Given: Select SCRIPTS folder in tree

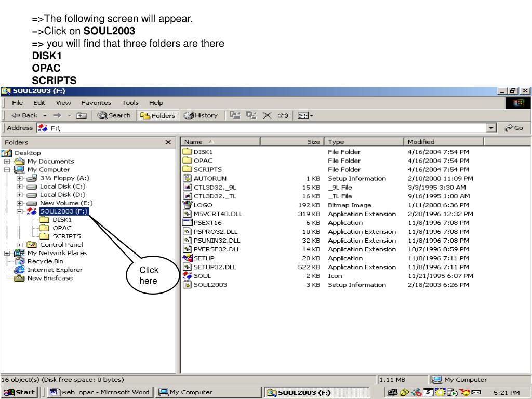Looking at the screenshot, I should point(66,236).
